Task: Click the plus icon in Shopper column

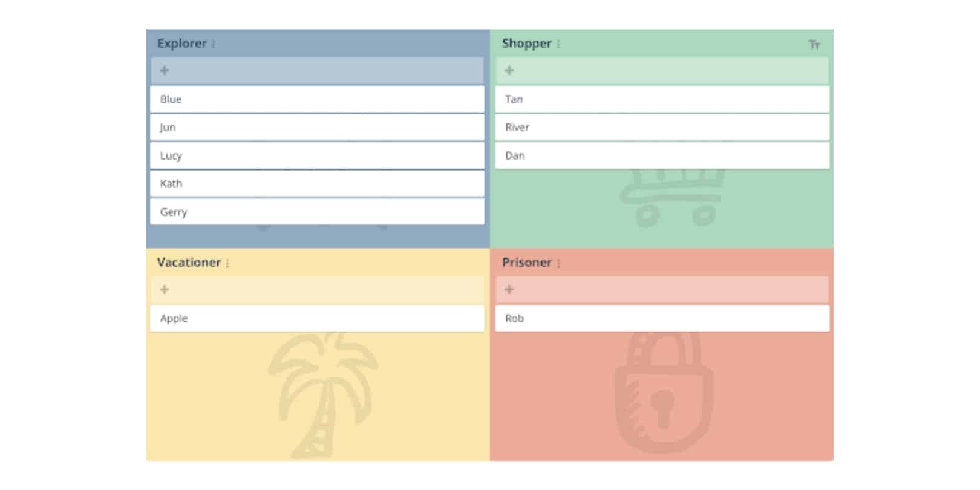Action: (509, 71)
